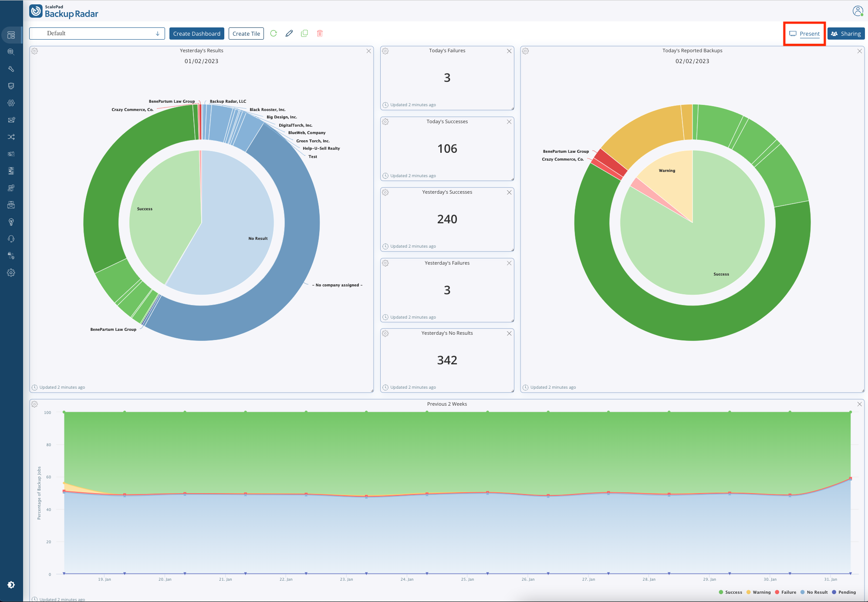Open the inbox mail tray sidebar icon
Viewport: 868px width, 602px height.
11,205
